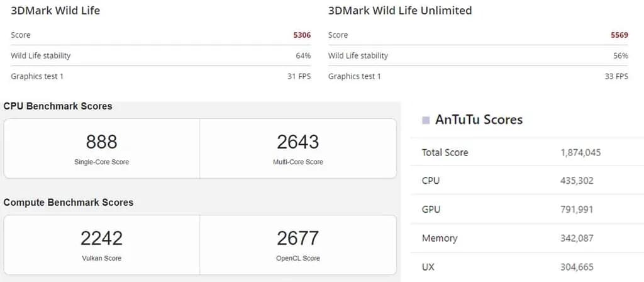Click the square icon beside AnTuTu Scores
The height and width of the screenshot is (282, 644).
[426, 120]
